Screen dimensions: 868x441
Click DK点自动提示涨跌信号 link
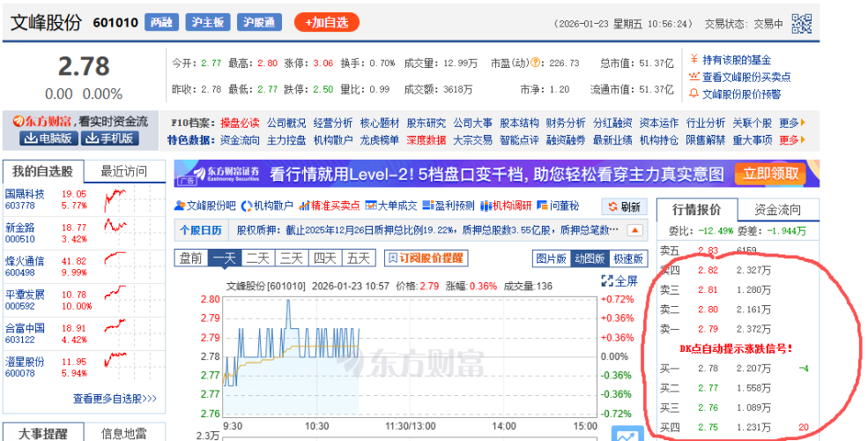(x=736, y=348)
